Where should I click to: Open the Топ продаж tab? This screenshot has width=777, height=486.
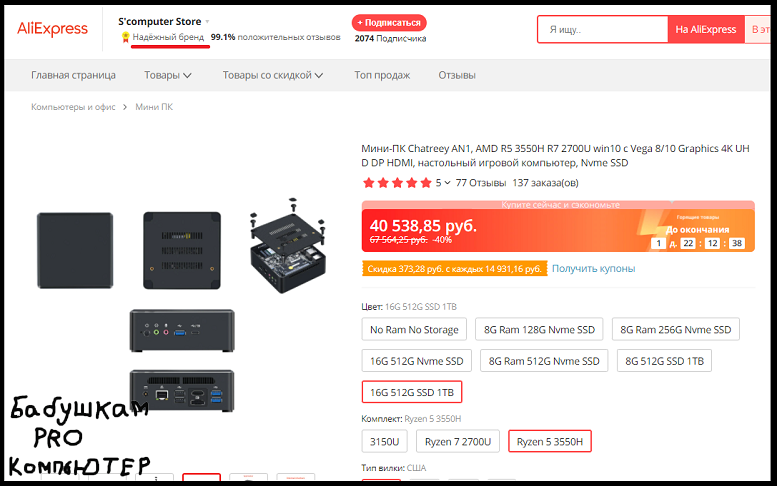point(382,75)
